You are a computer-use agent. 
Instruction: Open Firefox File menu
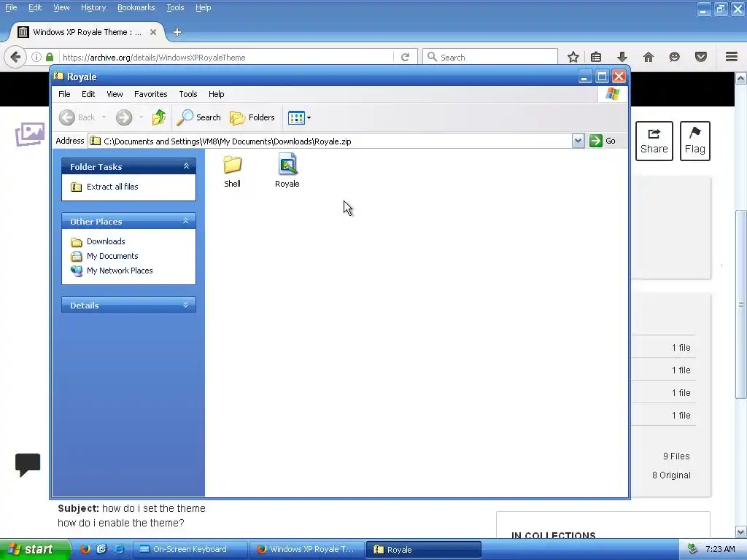pyautogui.click(x=11, y=7)
